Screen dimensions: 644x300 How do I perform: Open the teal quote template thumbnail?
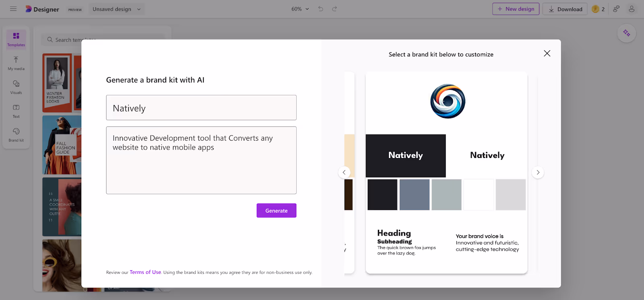coord(62,207)
